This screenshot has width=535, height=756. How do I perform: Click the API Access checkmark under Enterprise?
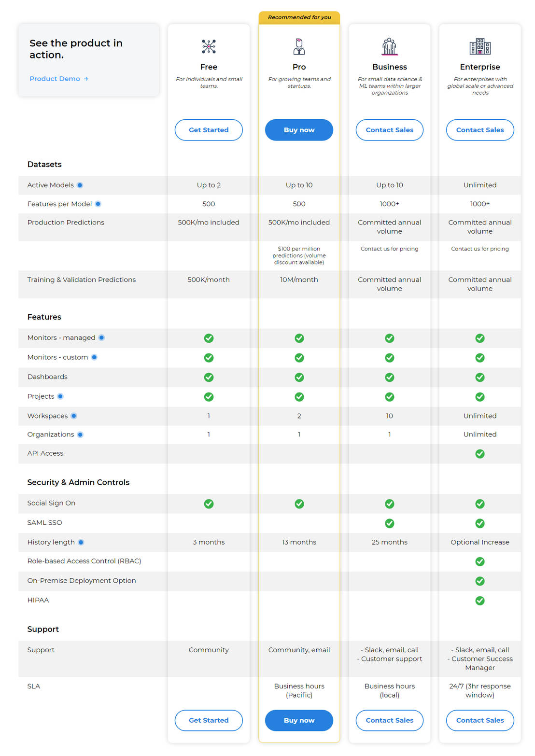[x=480, y=454]
